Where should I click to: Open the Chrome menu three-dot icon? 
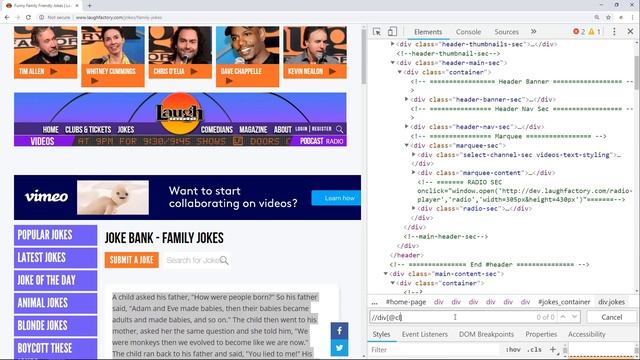tap(633, 18)
